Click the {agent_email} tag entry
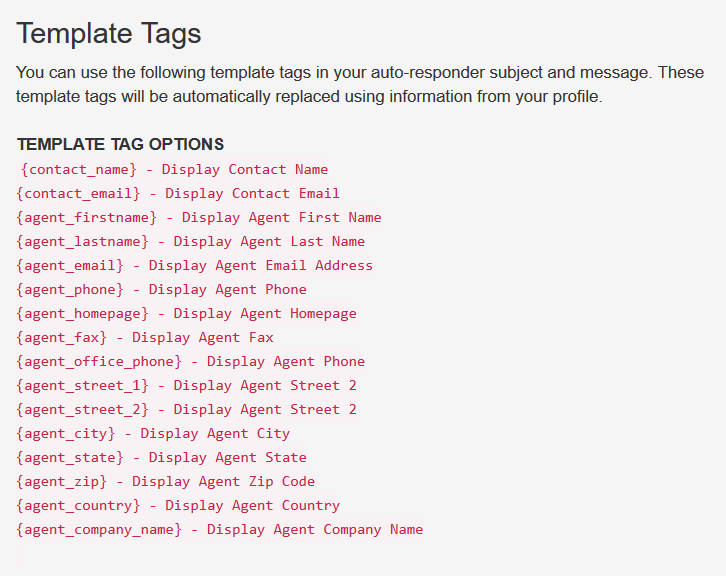The width and height of the screenshot is (726, 576). [x=194, y=266]
